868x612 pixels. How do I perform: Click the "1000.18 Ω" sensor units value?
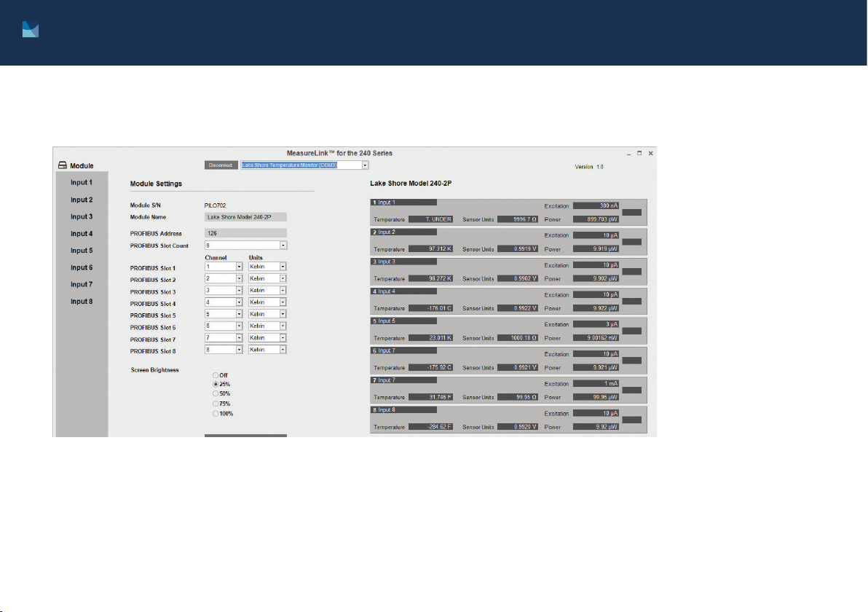(x=518, y=338)
